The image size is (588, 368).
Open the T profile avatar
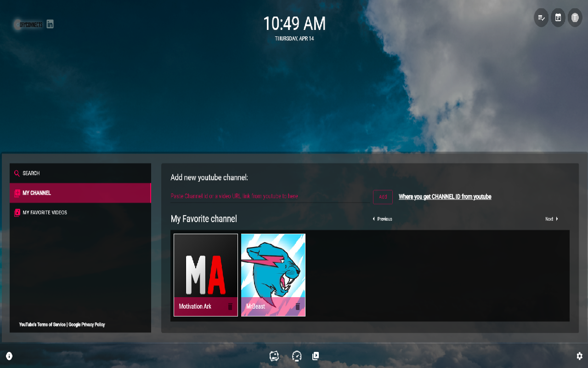pyautogui.click(x=575, y=18)
